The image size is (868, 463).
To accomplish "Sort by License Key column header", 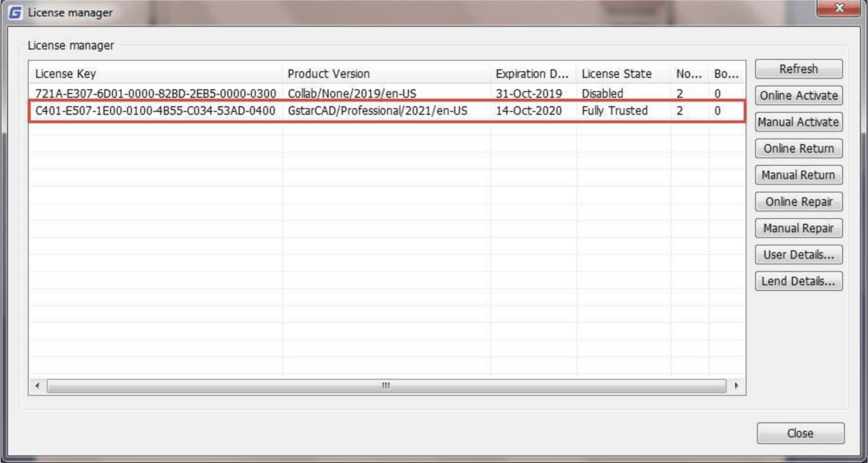I will click(155, 74).
